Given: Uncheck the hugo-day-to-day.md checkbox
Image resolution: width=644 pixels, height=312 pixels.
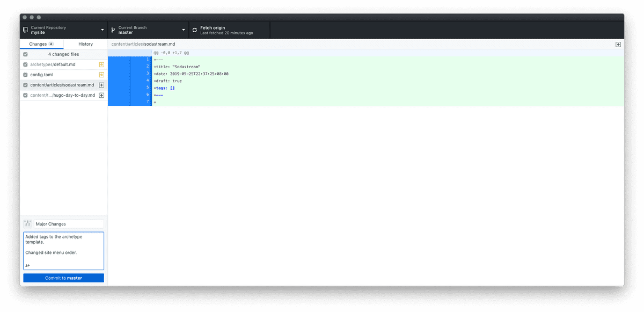Looking at the screenshot, I should pyautogui.click(x=25, y=95).
